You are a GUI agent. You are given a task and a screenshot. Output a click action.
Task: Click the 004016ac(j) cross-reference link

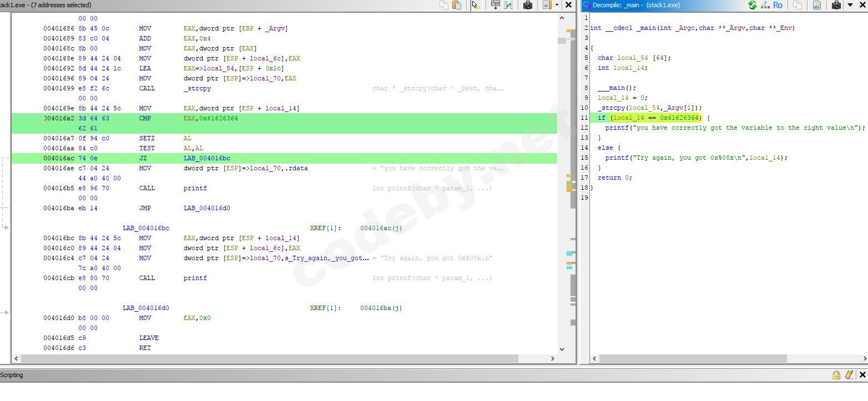tap(381, 229)
